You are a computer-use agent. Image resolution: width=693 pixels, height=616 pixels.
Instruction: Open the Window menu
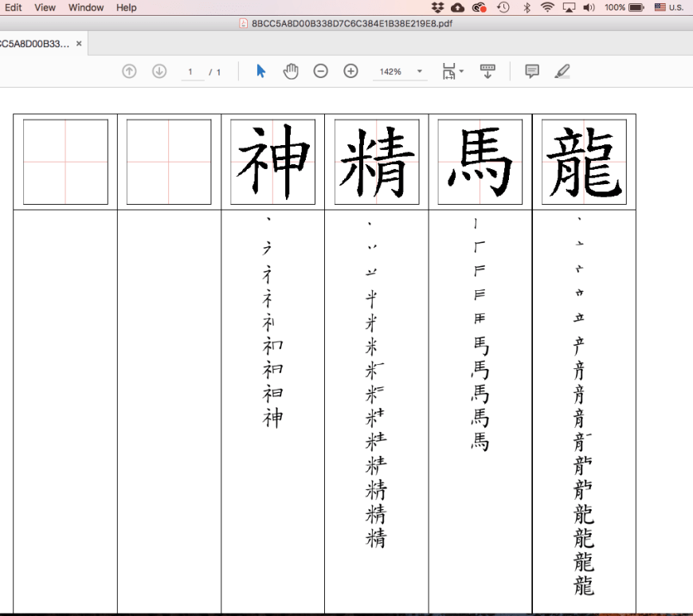(86, 7)
